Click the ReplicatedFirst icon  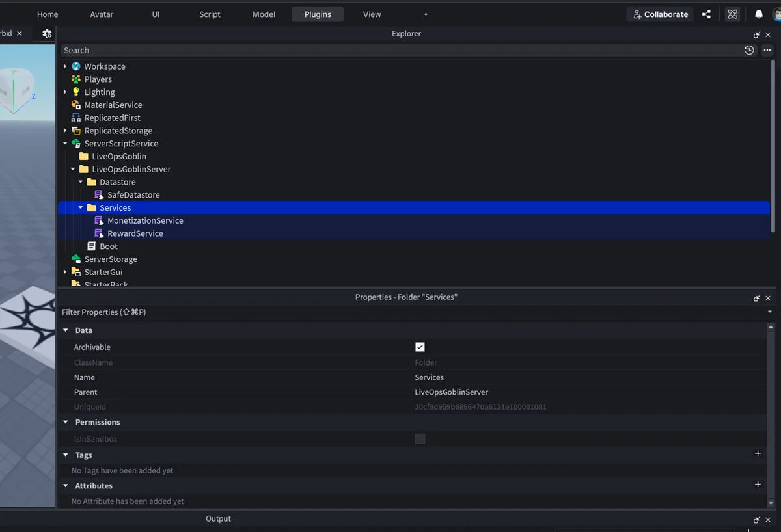point(76,118)
